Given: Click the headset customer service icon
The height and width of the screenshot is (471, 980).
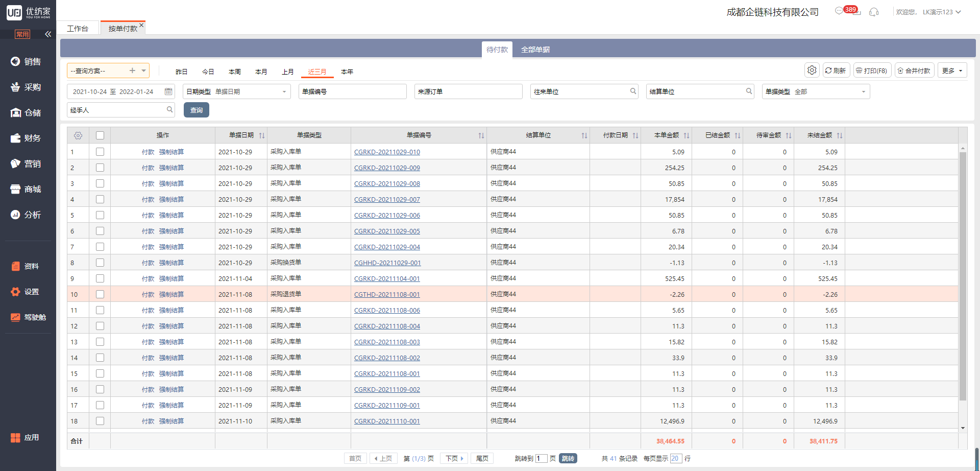Looking at the screenshot, I should [874, 12].
